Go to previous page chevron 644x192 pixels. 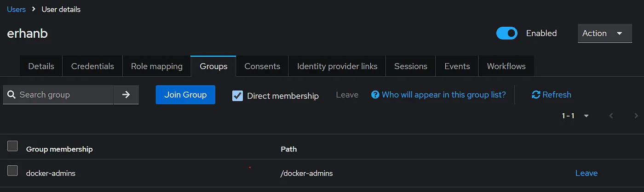tap(611, 116)
